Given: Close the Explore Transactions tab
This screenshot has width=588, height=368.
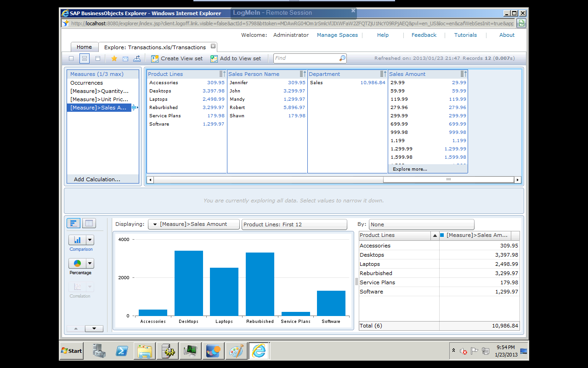Looking at the screenshot, I should [x=213, y=46].
